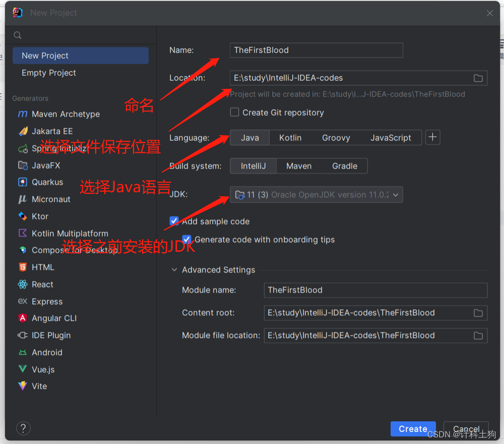Viewport: 504px width, 444px height.
Task: Select New Project in sidebar
Action: [80, 55]
